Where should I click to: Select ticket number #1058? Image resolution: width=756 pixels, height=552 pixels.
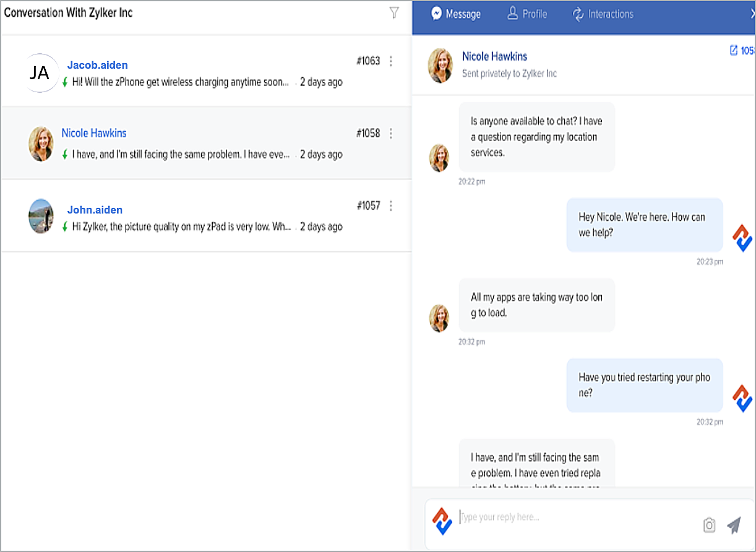368,133
